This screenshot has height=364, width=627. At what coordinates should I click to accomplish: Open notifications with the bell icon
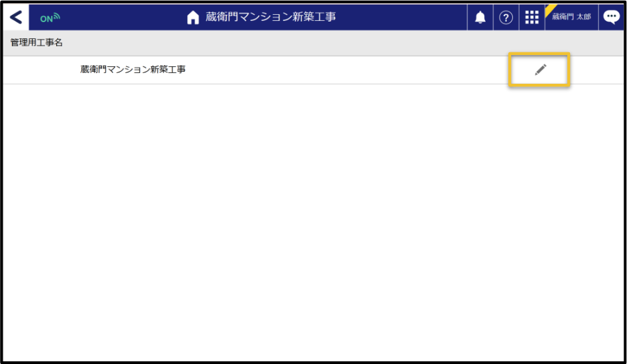(480, 18)
